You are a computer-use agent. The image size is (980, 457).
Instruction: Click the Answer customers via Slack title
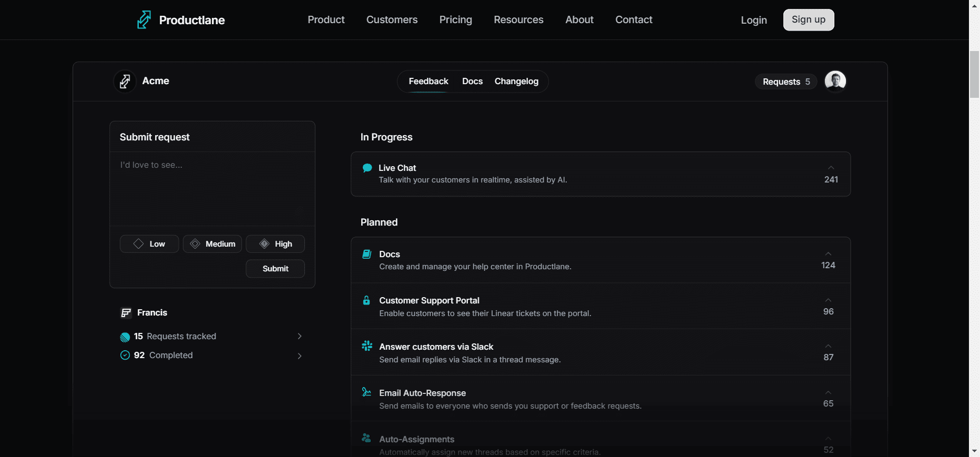tap(436, 347)
